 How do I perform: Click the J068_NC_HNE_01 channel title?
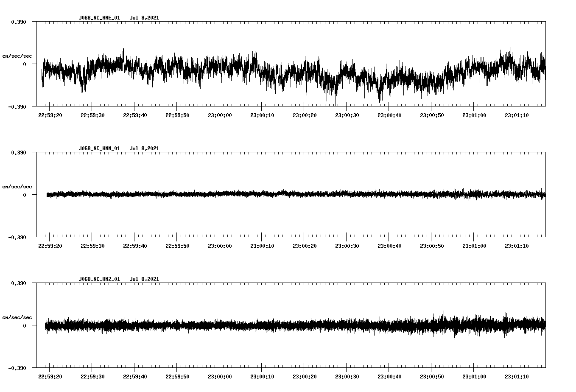coord(99,18)
